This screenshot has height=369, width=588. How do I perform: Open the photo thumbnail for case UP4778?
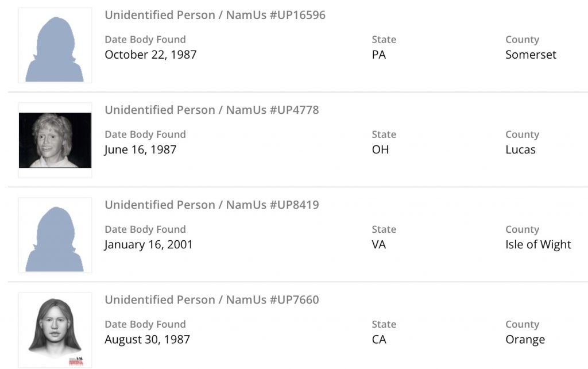[x=55, y=140]
